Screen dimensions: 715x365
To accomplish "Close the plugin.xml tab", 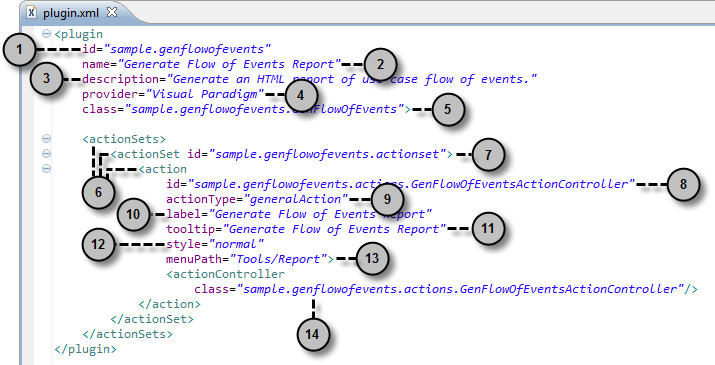I will pos(112,12).
